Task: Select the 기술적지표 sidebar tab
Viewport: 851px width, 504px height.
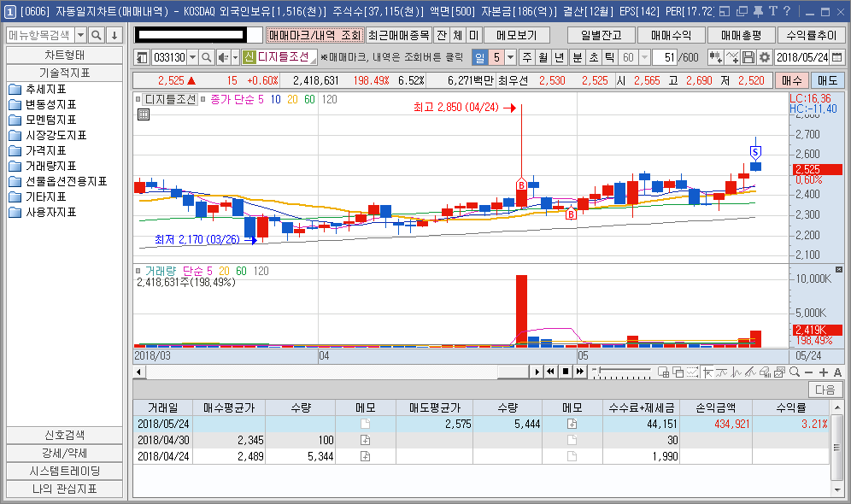Action: click(x=65, y=73)
